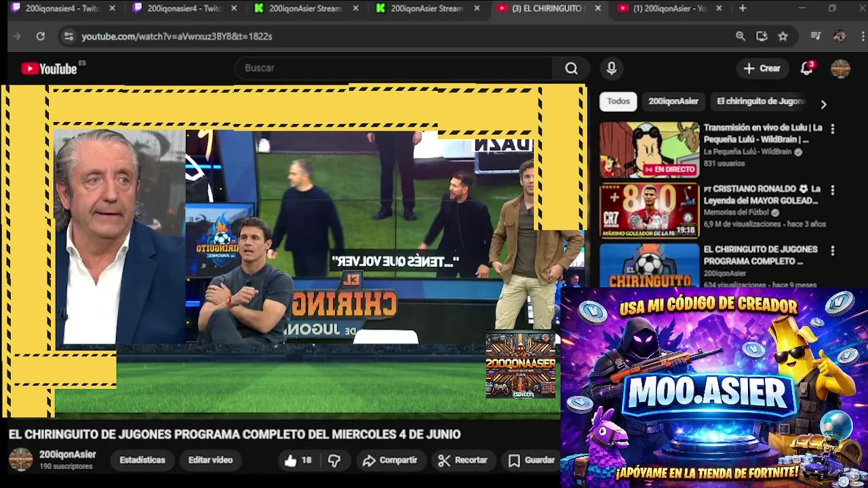Click the browser address bar URL
Image resolution: width=868 pixels, height=488 pixels.
[x=176, y=37]
